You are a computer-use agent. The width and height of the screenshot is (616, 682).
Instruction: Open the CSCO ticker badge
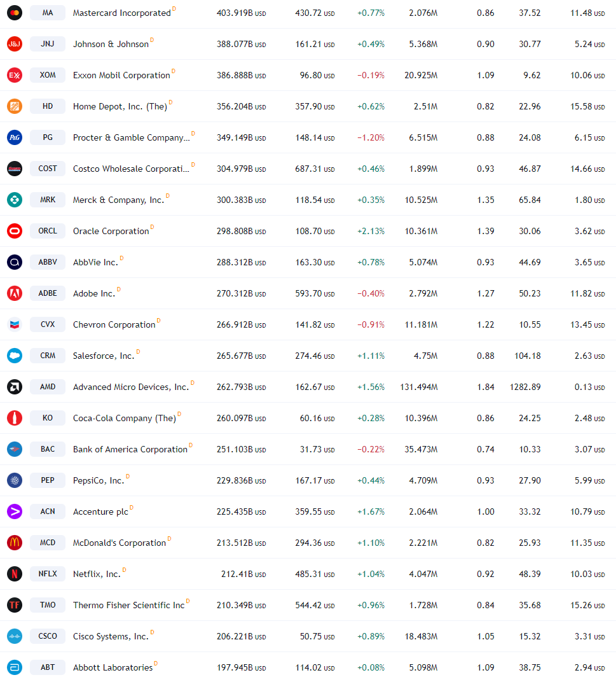(x=48, y=636)
